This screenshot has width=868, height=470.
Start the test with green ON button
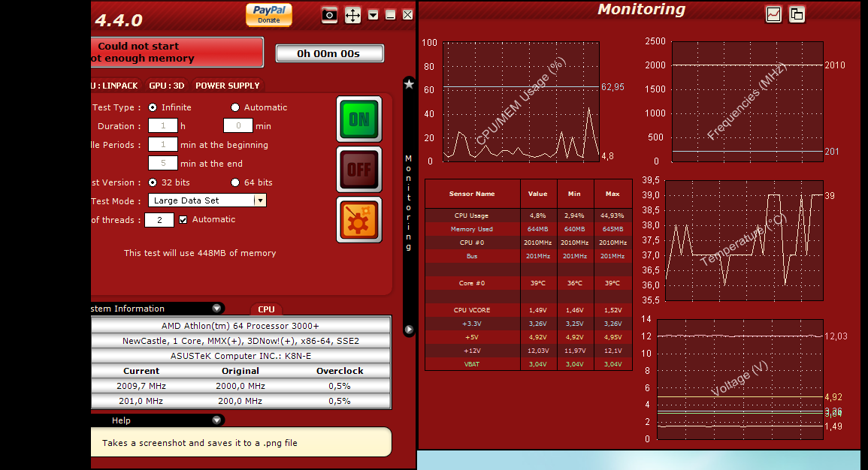[x=359, y=119]
